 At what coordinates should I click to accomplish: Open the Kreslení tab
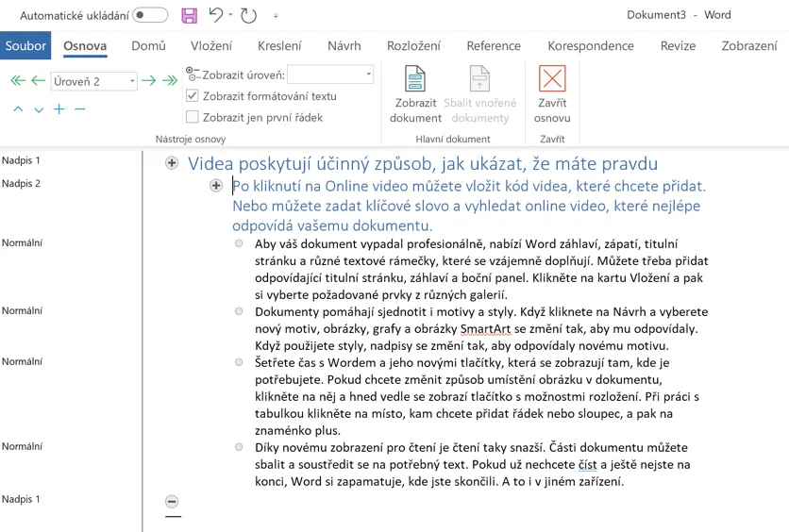[x=279, y=46]
